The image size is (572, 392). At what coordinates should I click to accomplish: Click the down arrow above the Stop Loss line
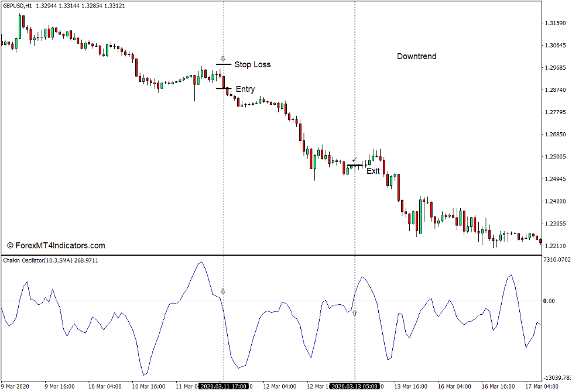pyautogui.click(x=222, y=58)
